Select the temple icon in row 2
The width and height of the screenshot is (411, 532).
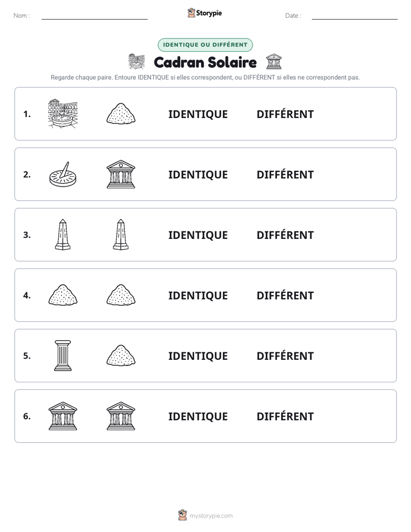point(121,174)
